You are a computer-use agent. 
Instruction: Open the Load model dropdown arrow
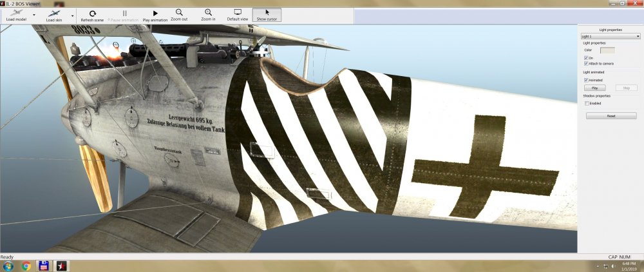34,15
